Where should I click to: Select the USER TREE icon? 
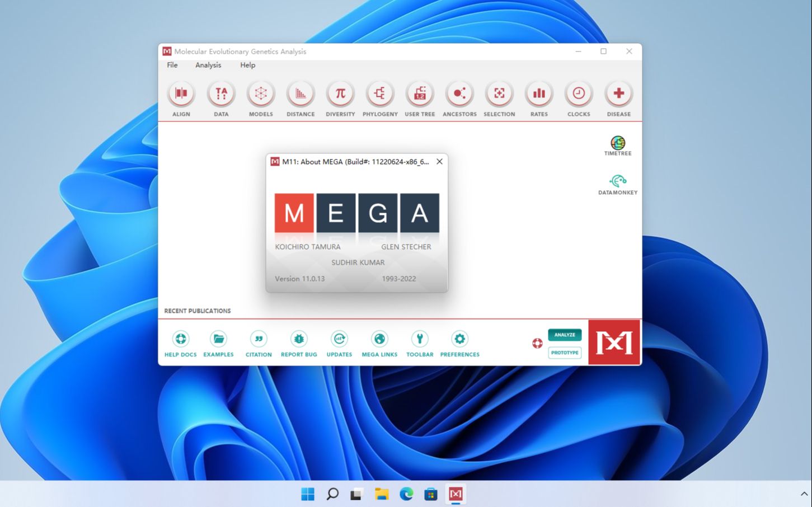coord(420,93)
